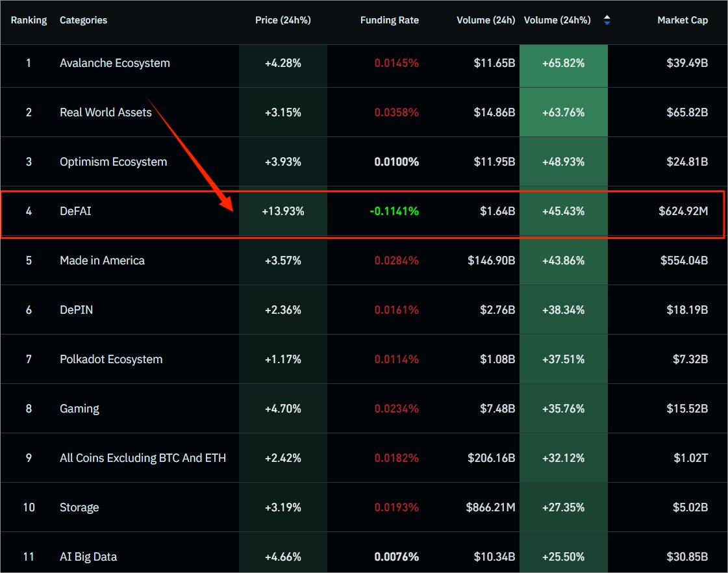Select Real World Assets volume change +63.76%
Screen dimensions: 728x573
[x=563, y=112]
